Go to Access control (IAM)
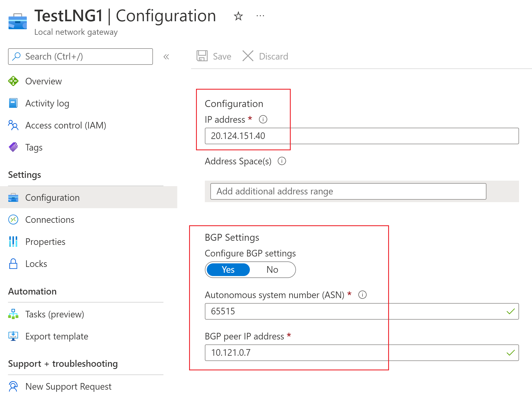This screenshot has height=404, width=532. click(x=66, y=125)
